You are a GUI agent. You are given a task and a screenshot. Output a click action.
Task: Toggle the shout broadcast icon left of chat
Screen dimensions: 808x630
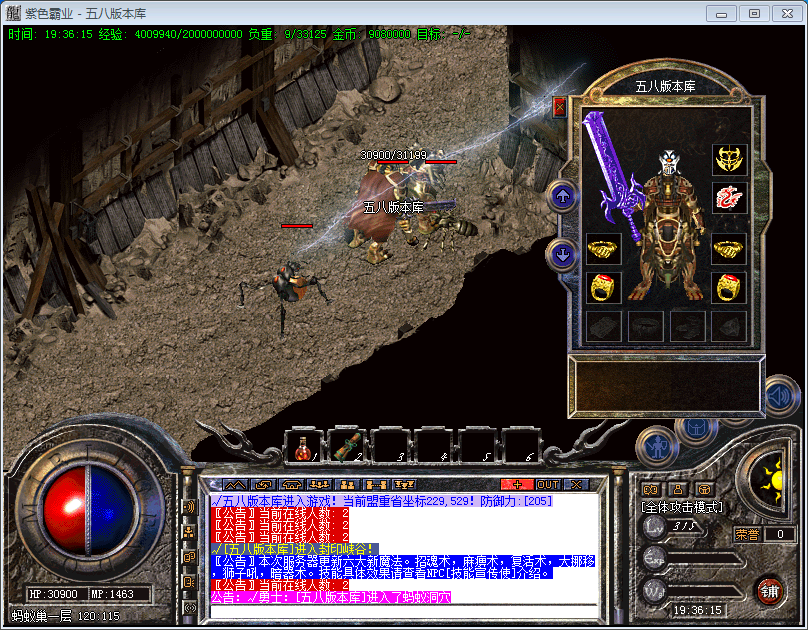click(x=189, y=507)
